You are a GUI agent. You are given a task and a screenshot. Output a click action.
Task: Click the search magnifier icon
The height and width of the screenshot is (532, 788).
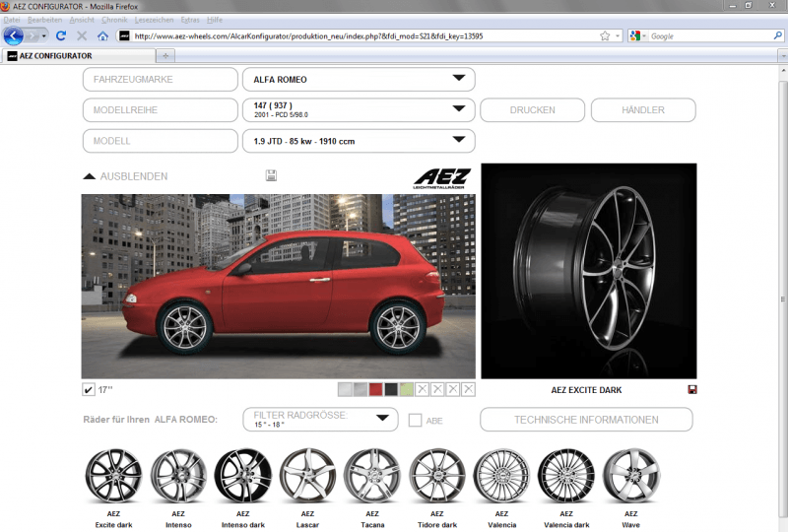pos(777,35)
